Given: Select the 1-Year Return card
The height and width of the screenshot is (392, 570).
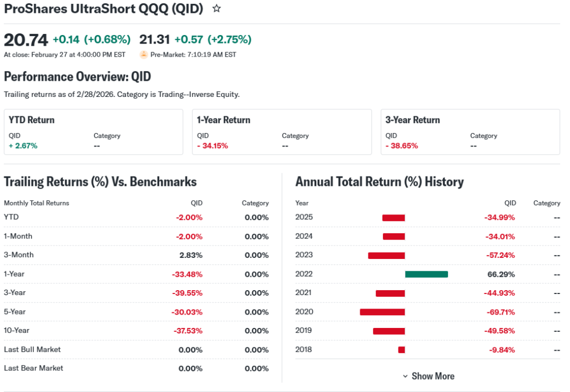Looking at the screenshot, I should (282, 132).
